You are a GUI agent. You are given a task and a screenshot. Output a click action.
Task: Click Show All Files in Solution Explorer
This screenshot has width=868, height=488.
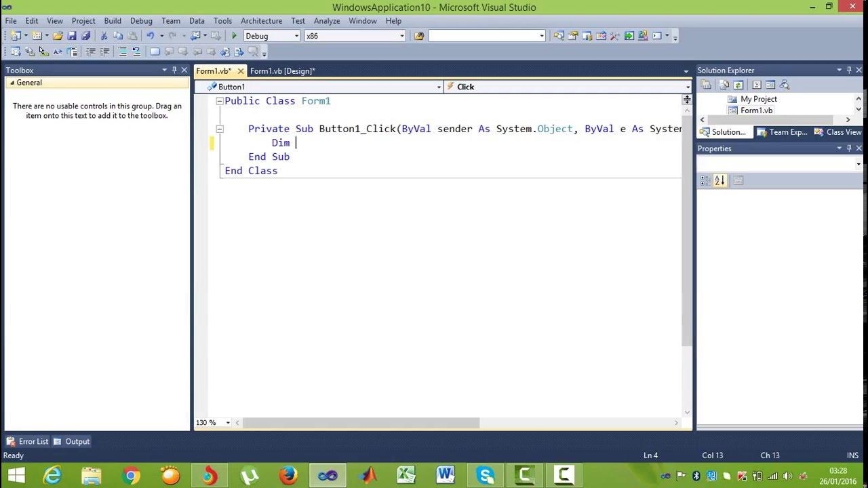[724, 85]
